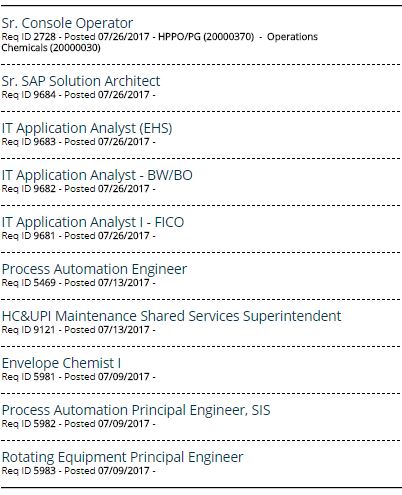View IT Application Analyst I - FICO job
This screenshot has width=402, height=495.
[x=93, y=222]
